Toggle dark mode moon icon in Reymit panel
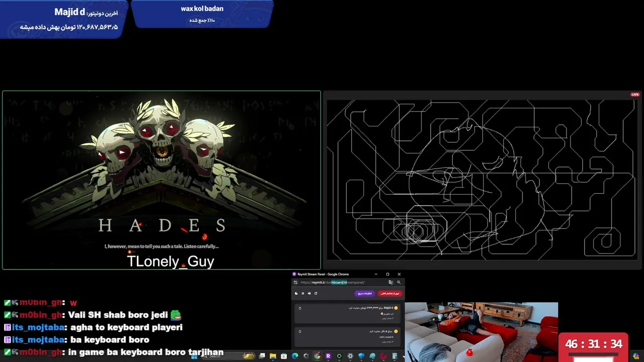The image size is (644, 362). tap(296, 293)
